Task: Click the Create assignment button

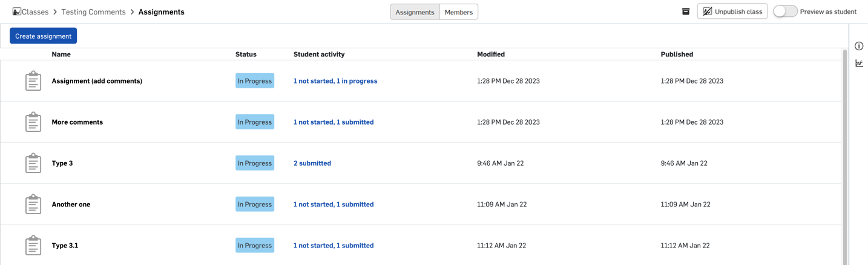Action: 43,36
